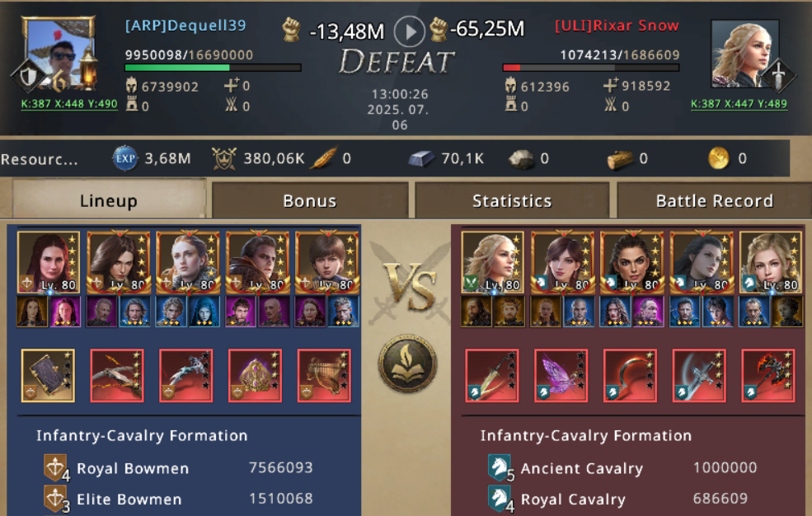812x516 pixels.
Task: Open the Bonus tab
Action: [310, 200]
